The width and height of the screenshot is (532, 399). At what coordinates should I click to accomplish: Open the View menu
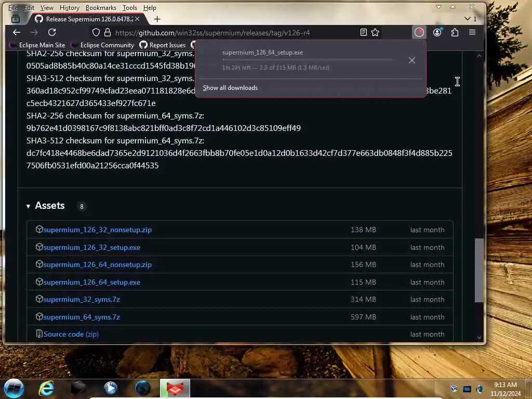[47, 7]
